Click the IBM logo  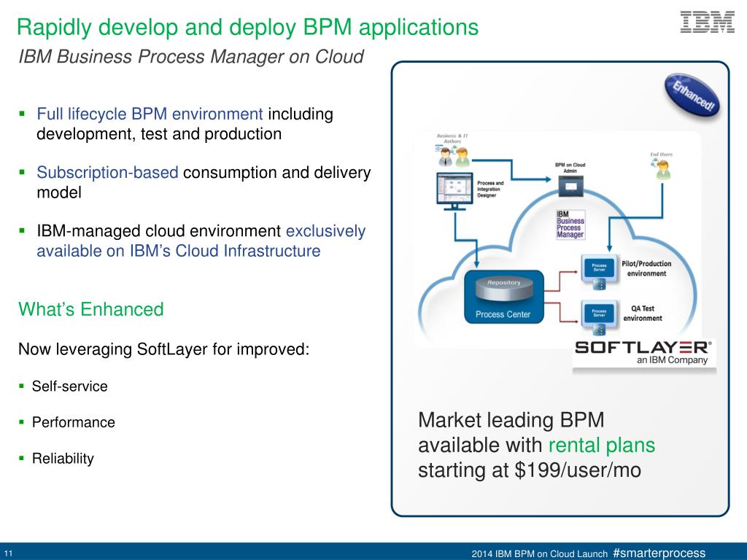point(708,23)
